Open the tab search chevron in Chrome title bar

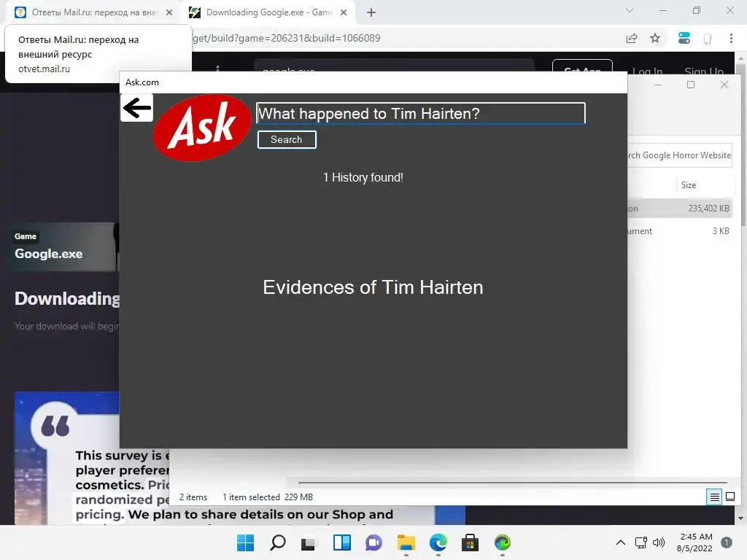(x=630, y=10)
